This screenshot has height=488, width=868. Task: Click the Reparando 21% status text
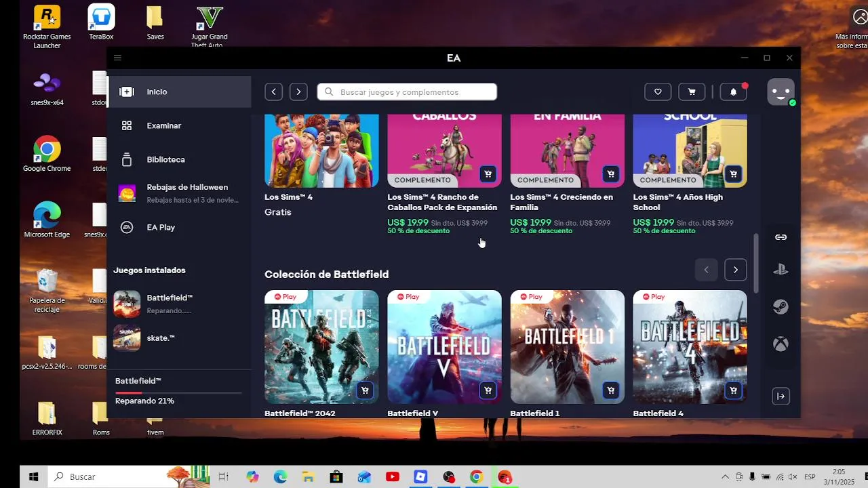[x=144, y=401]
